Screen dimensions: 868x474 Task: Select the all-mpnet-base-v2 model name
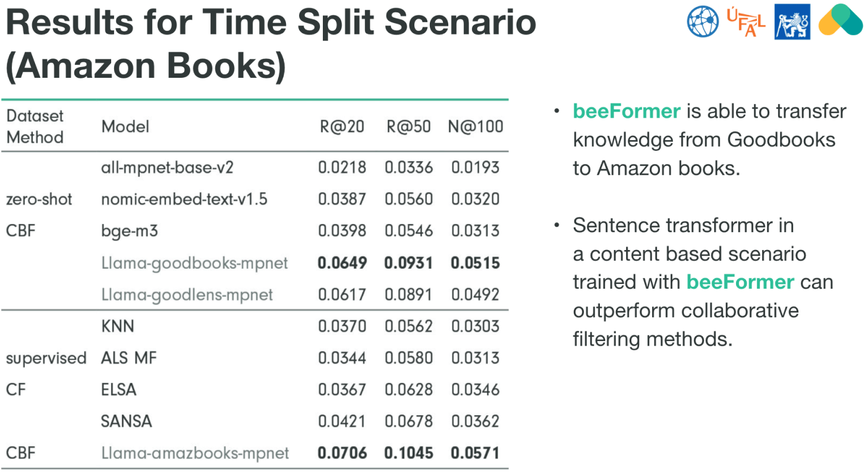(168, 168)
